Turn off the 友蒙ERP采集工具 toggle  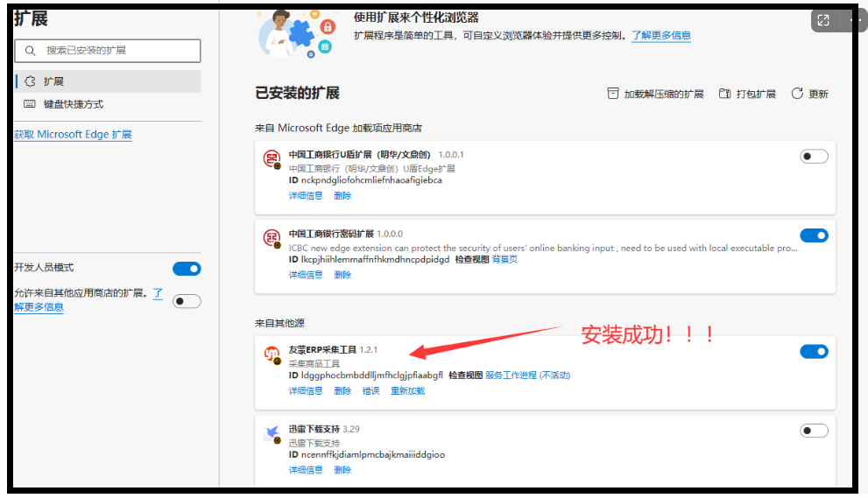(x=814, y=351)
